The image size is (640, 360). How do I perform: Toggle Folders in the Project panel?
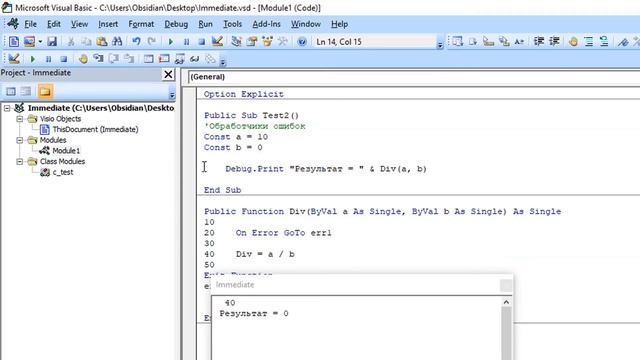click(x=45, y=91)
